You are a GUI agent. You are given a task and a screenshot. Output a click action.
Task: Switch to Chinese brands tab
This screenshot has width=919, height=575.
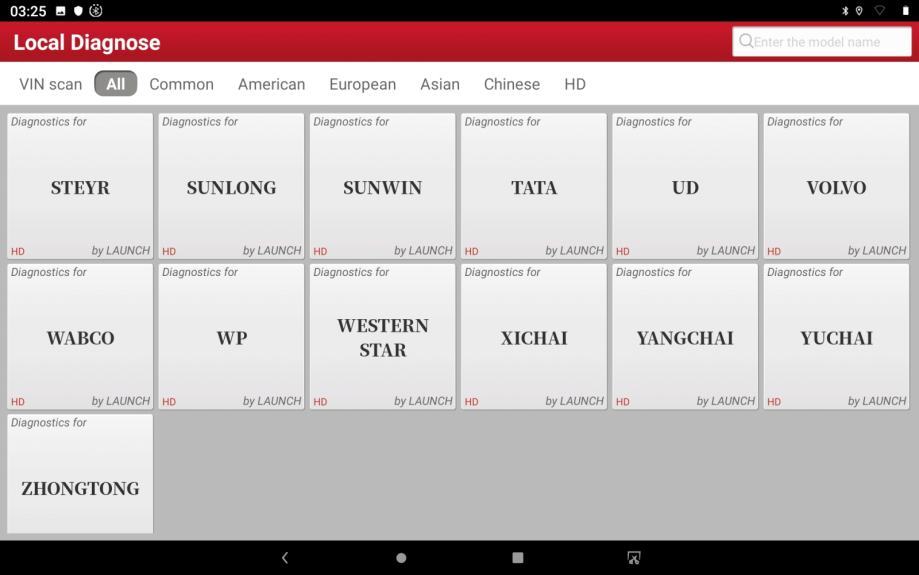[x=512, y=84]
